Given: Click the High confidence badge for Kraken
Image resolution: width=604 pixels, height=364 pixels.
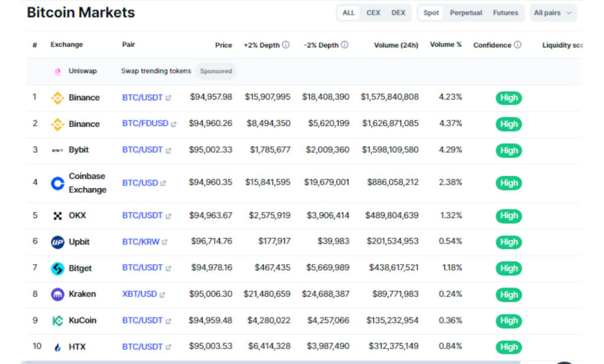Looking at the screenshot, I should [x=508, y=295].
